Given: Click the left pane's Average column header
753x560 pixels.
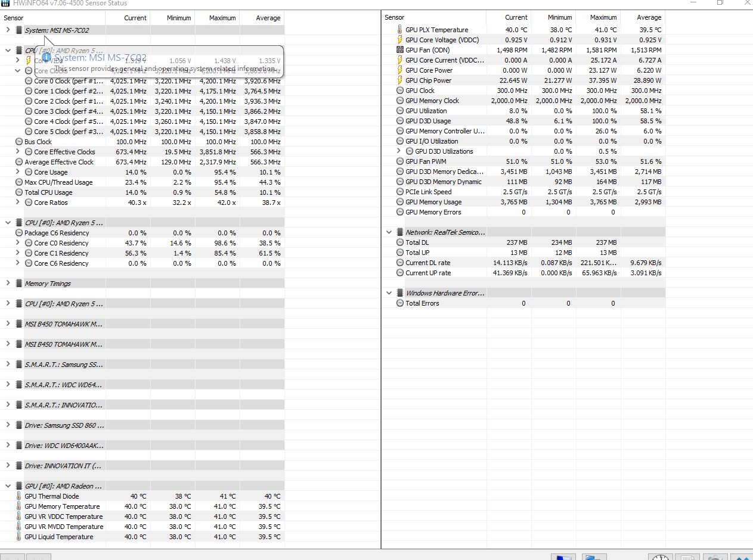Looking at the screenshot, I should 262,18.
